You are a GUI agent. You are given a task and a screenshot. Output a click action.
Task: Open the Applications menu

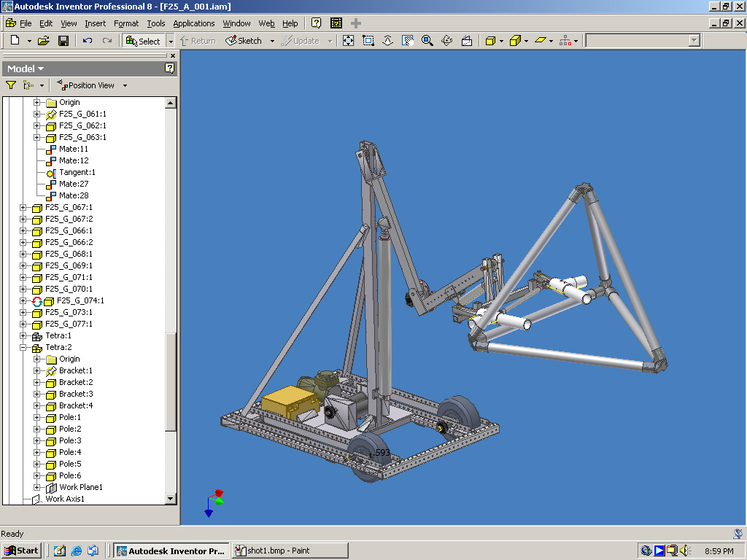(x=194, y=23)
